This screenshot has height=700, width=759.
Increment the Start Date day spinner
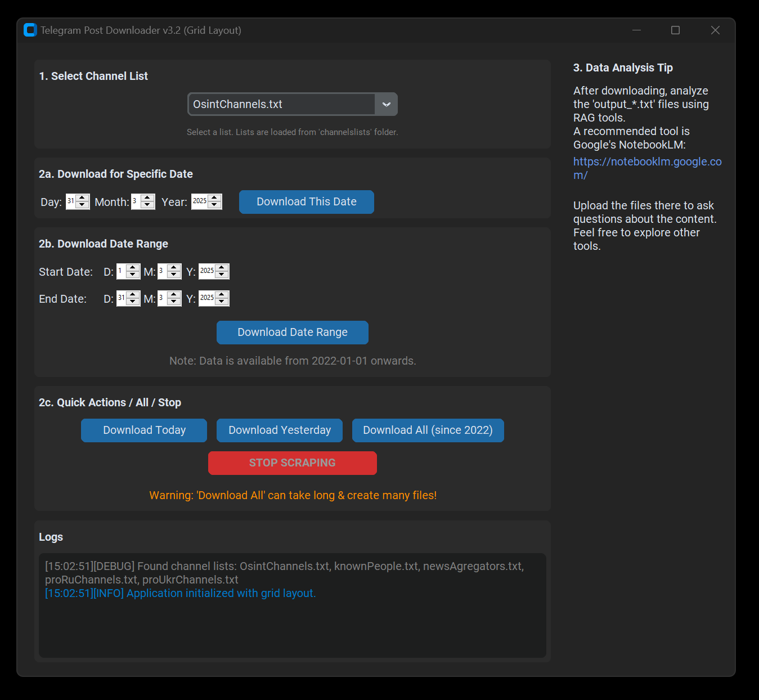pos(133,268)
